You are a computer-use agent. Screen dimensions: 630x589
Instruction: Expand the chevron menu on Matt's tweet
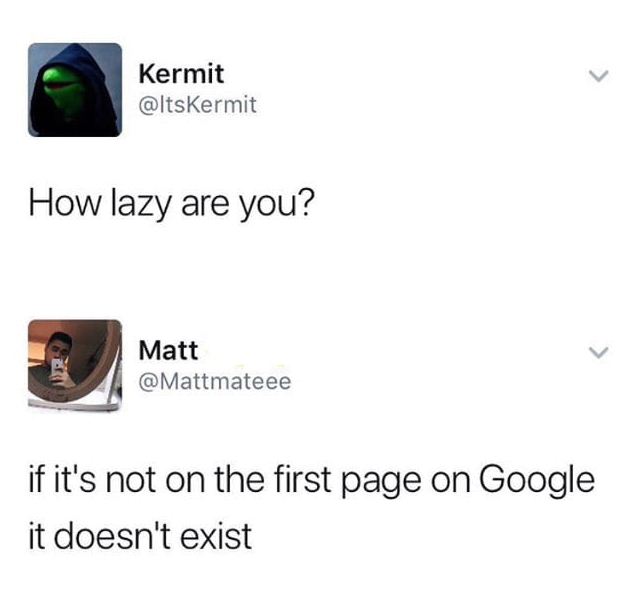click(x=599, y=352)
